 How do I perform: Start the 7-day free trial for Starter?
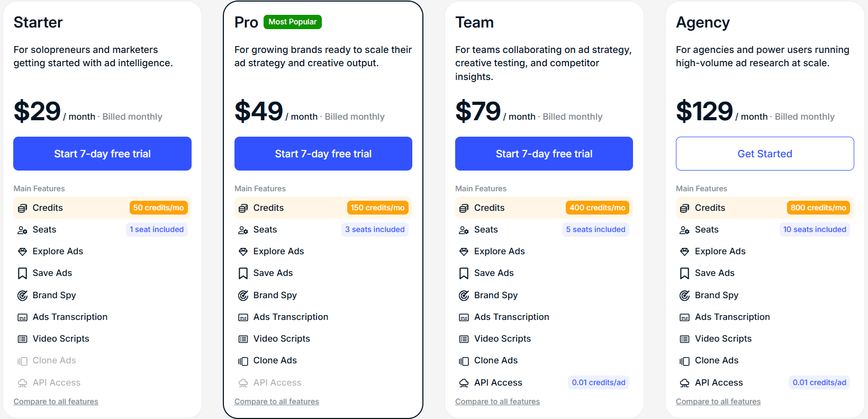point(102,154)
